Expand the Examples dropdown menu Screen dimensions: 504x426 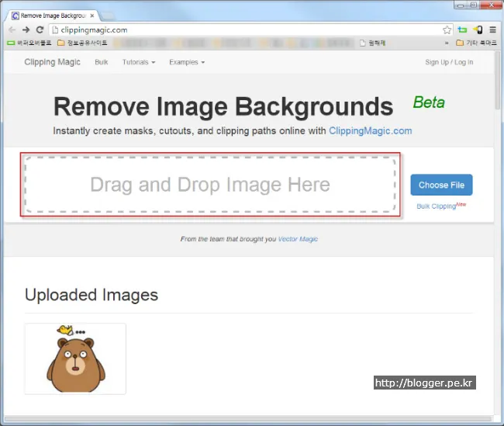click(x=187, y=62)
